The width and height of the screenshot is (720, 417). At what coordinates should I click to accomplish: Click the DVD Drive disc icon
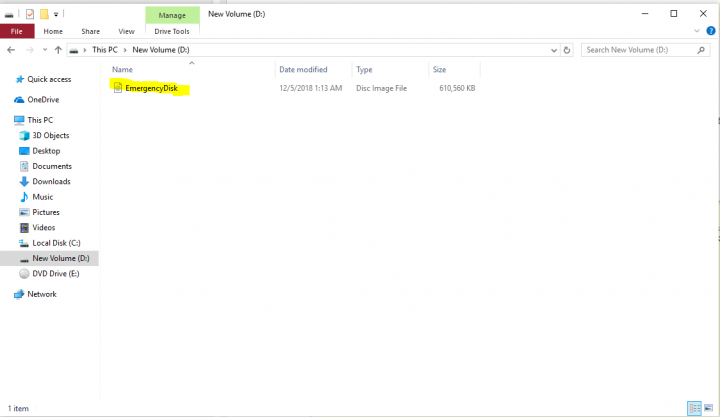point(24,274)
